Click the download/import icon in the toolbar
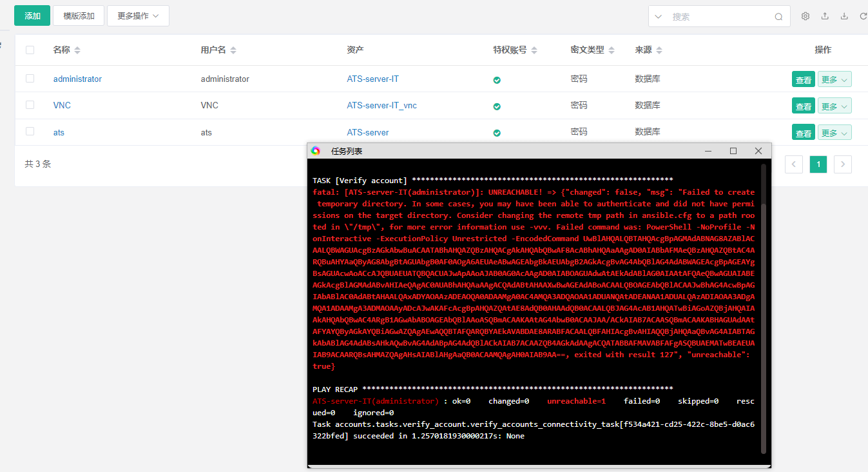Viewport: 868px width, 472px height. coord(845,15)
